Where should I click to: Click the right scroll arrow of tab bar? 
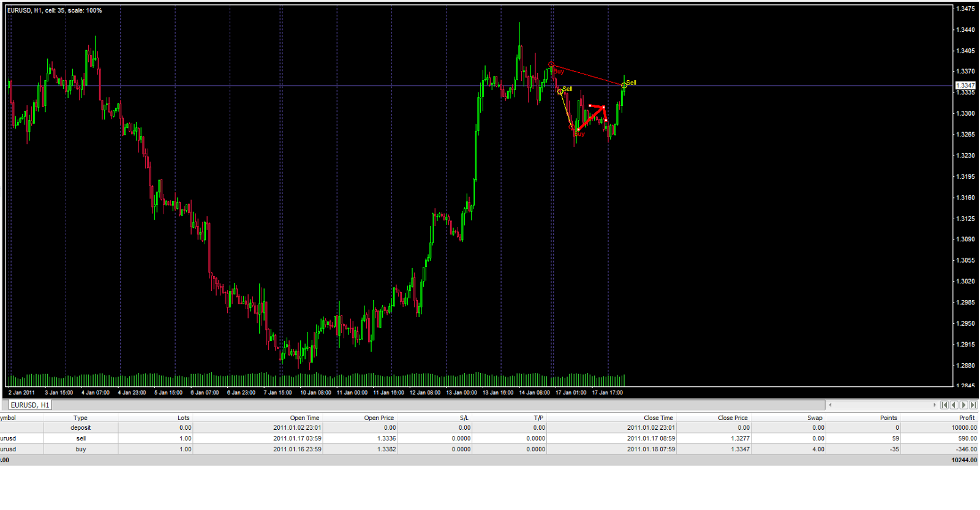(x=935, y=405)
